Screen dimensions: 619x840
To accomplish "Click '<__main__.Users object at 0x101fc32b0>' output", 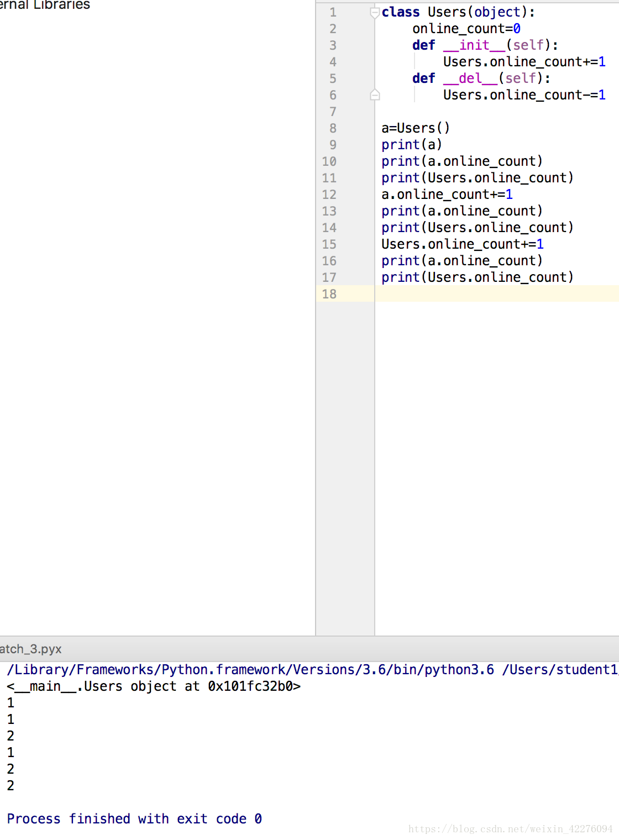I will (x=154, y=686).
